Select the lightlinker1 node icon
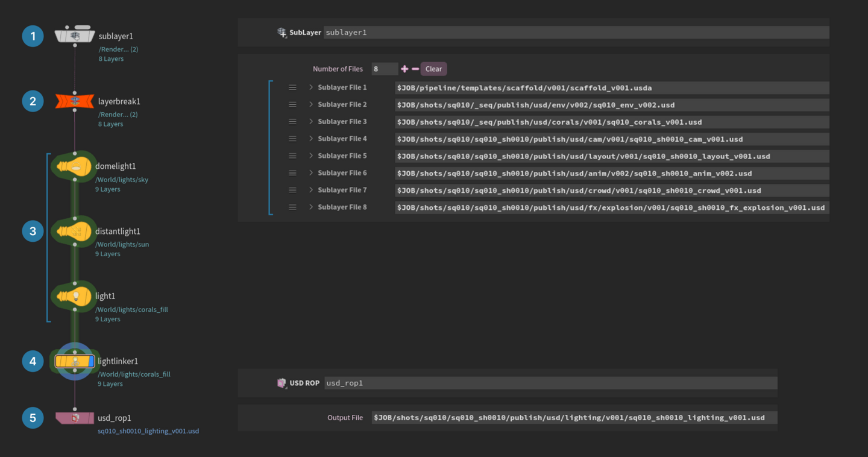868x457 pixels. 75,361
